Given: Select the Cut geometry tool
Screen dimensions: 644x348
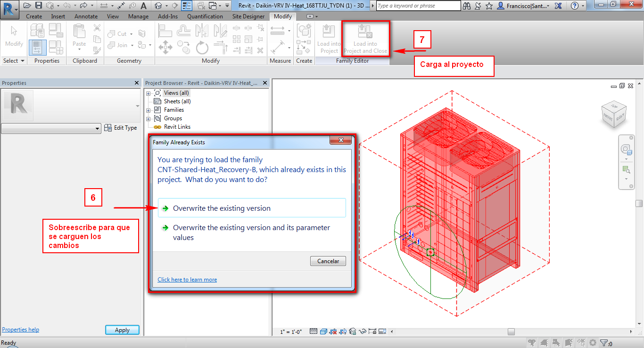Looking at the screenshot, I should pyautogui.click(x=117, y=33).
